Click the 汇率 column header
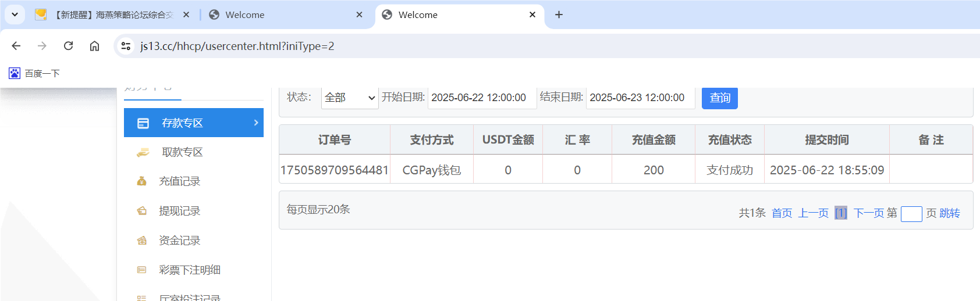 coord(577,140)
